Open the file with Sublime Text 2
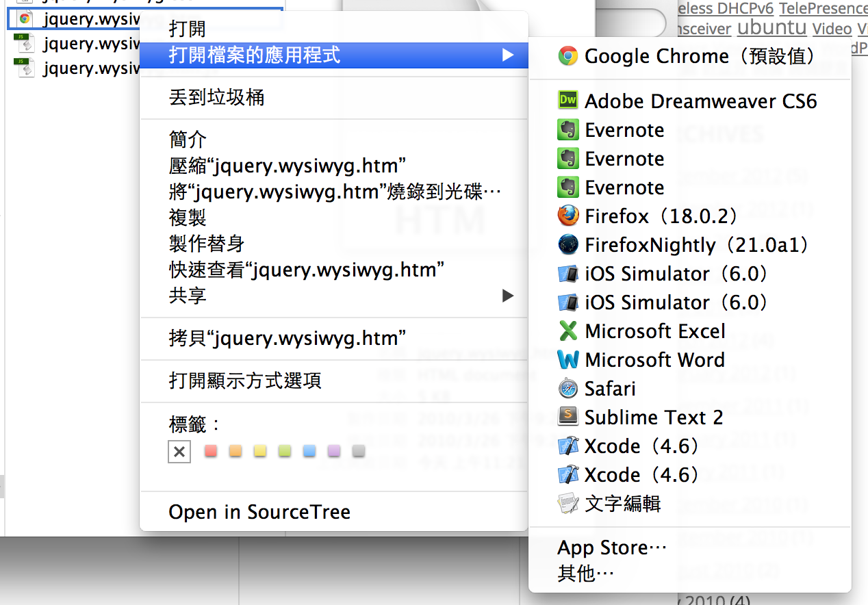 click(x=690, y=417)
